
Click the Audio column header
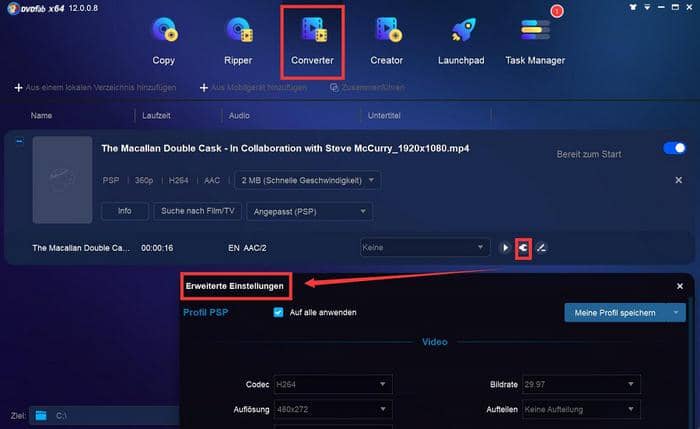239,116
